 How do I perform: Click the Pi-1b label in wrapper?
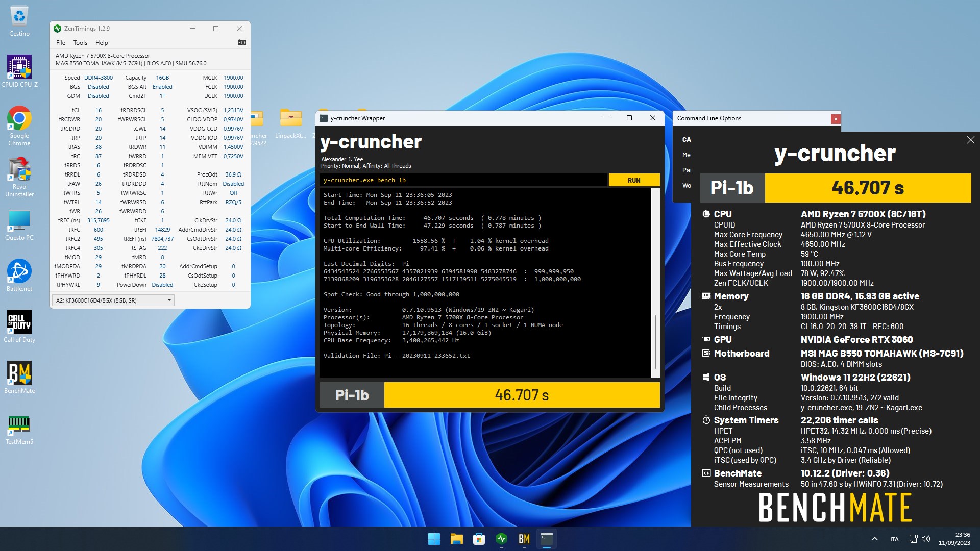click(352, 395)
